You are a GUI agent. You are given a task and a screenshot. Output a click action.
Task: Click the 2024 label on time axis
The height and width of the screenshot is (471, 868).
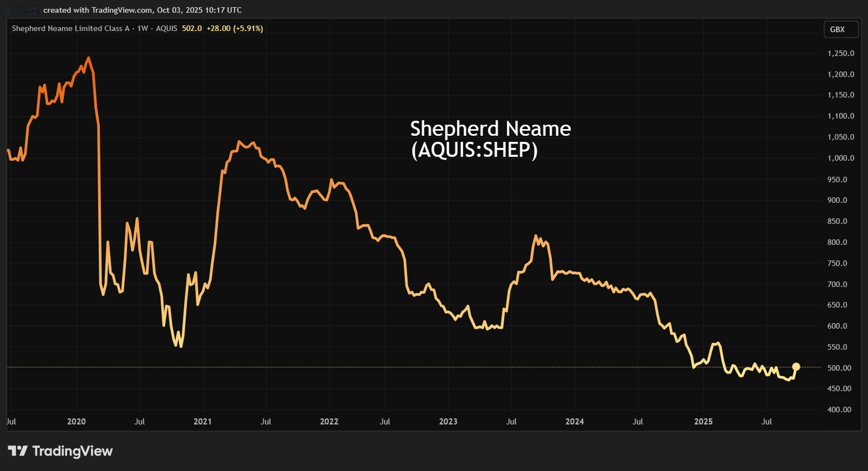[575, 422]
